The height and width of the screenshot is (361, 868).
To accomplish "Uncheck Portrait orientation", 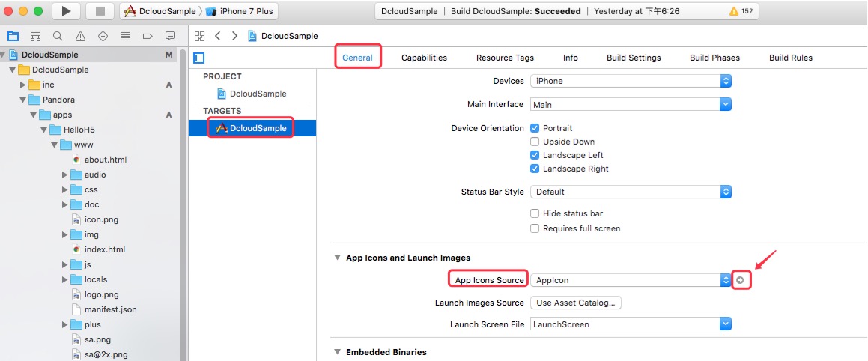I will pos(535,128).
